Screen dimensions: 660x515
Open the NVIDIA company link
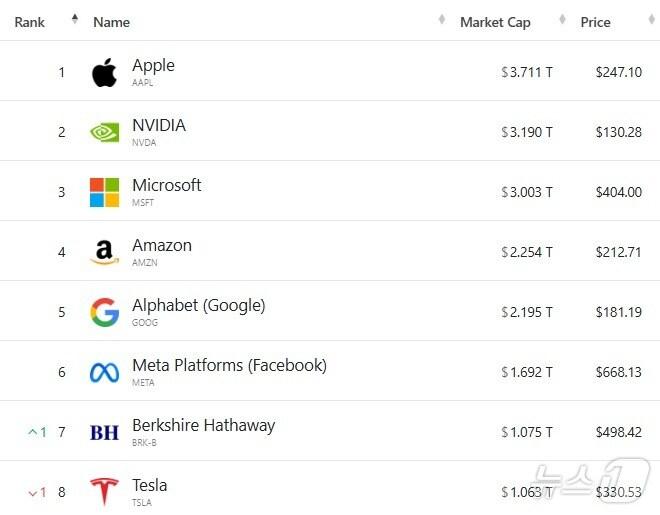click(159, 126)
